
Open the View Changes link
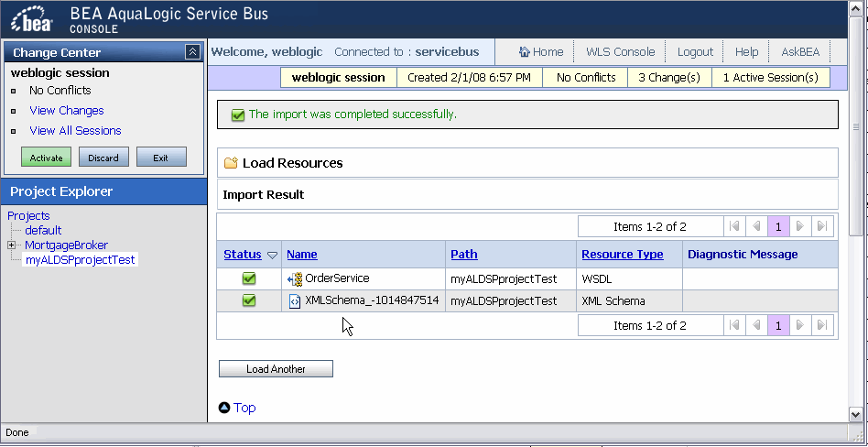(67, 110)
